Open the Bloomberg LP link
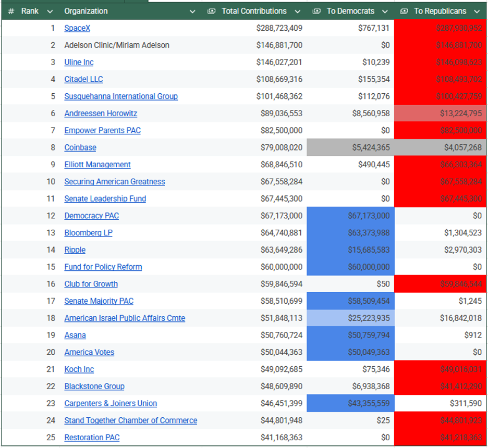This screenshot has height=448, width=488. (89, 233)
